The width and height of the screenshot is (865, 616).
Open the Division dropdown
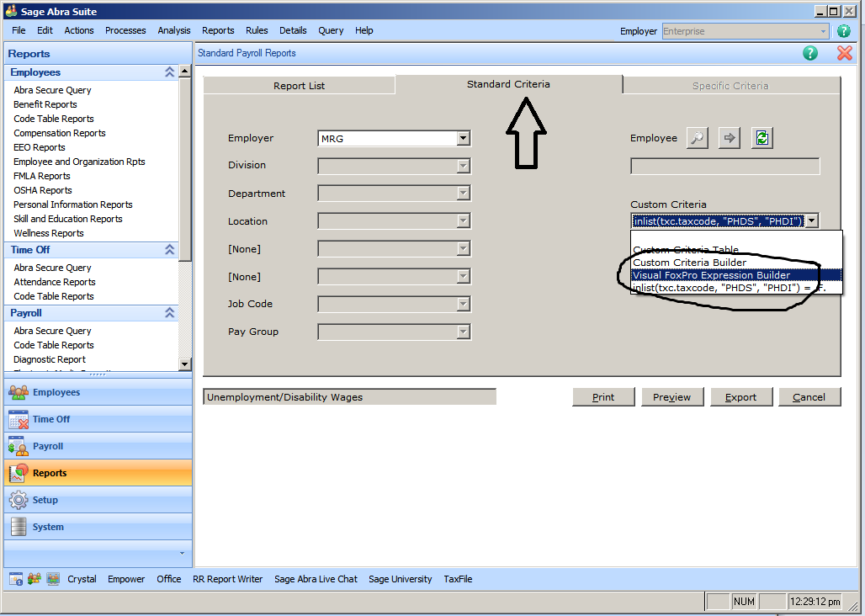(464, 166)
